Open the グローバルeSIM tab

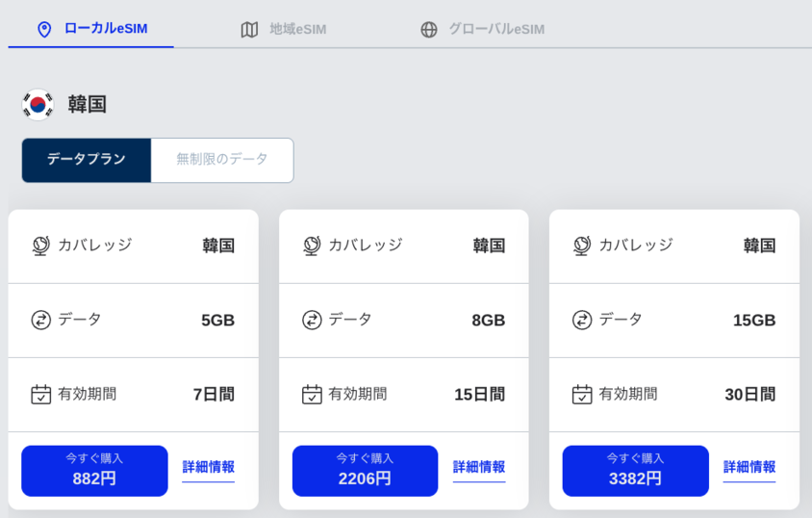tap(482, 30)
